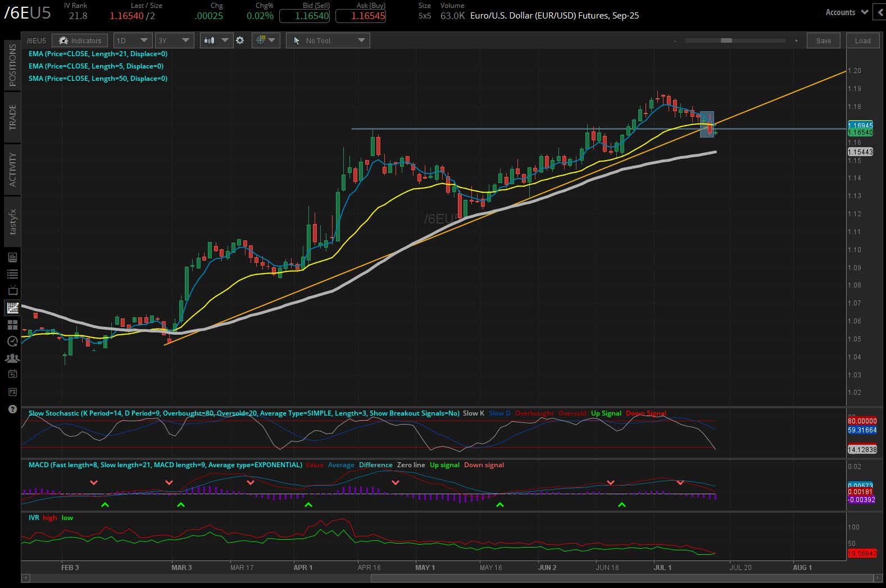
Task: Open the No Tool drawing dropdown
Action: pyautogui.click(x=328, y=40)
